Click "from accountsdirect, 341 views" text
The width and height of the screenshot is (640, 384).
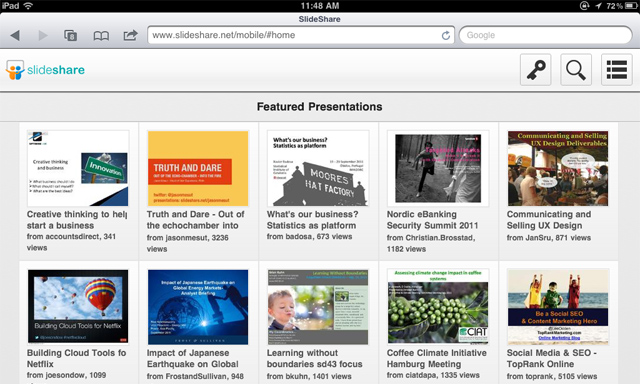71,242
